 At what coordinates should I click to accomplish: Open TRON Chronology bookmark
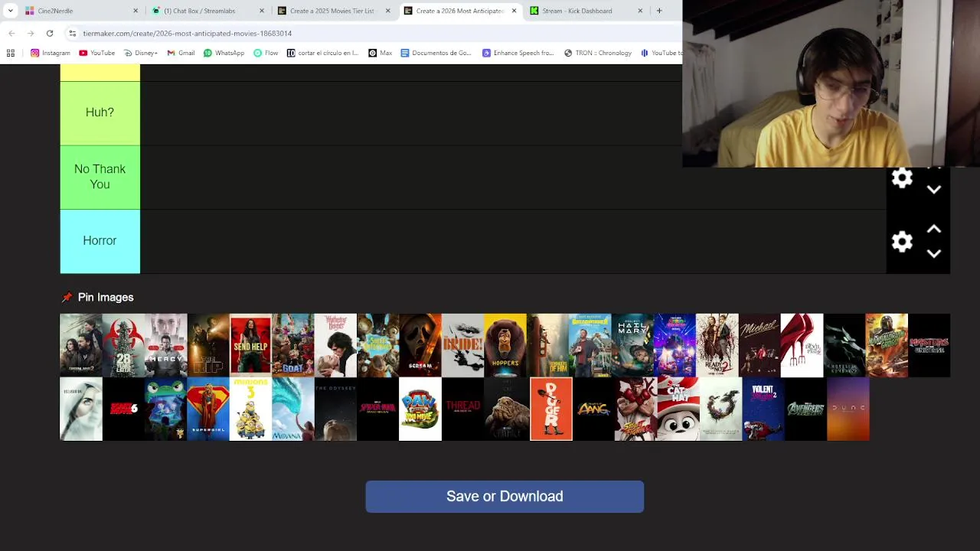point(598,53)
